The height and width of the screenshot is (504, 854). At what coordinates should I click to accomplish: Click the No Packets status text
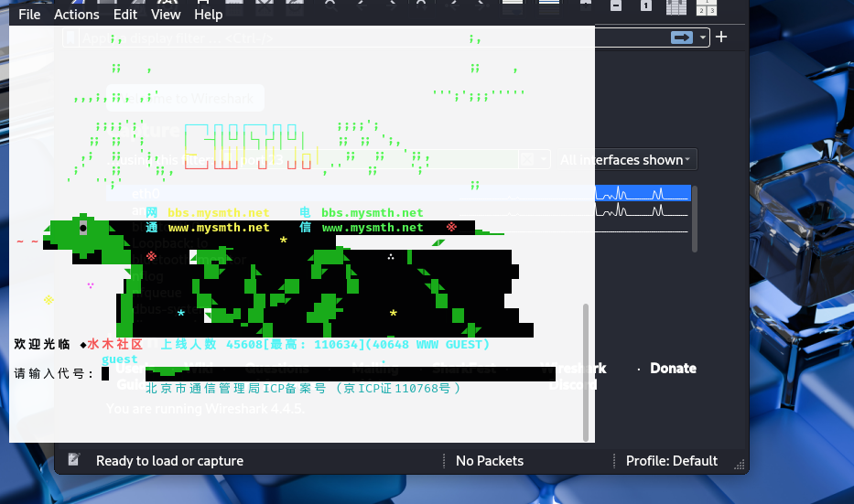[490, 461]
